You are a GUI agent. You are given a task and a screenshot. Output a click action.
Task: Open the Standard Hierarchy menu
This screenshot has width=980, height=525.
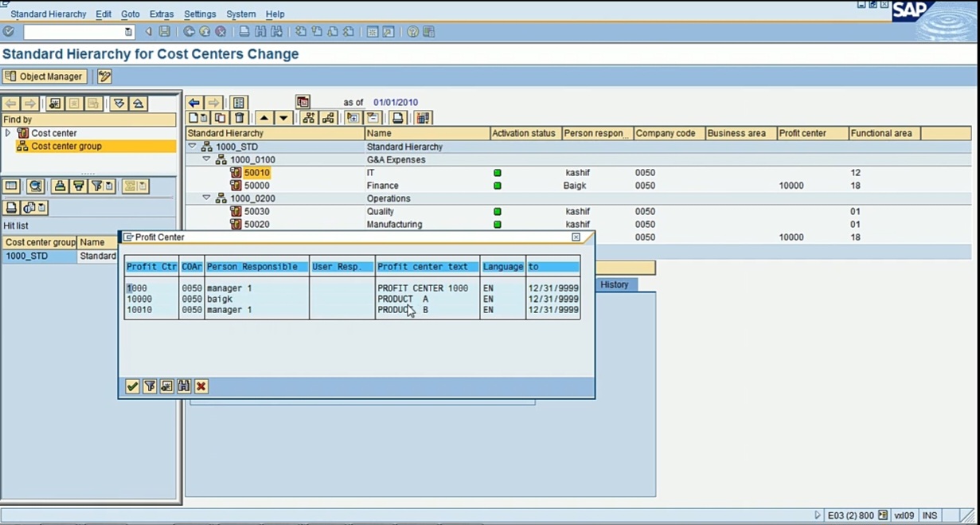(49, 14)
